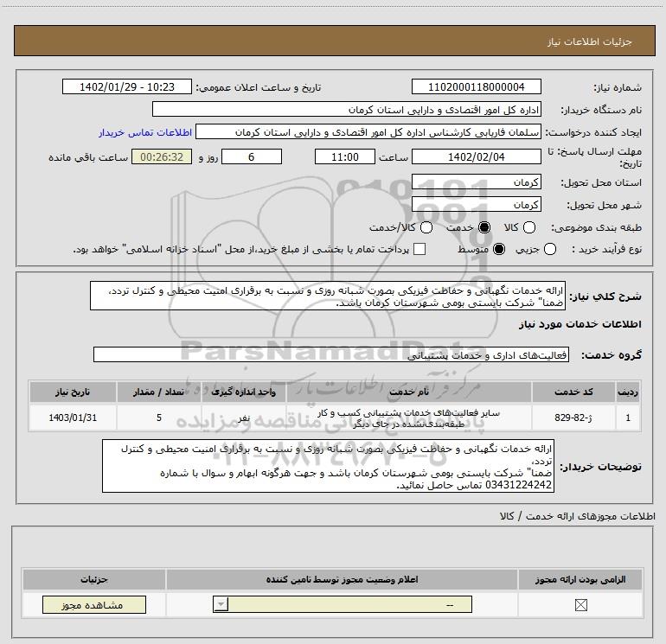Click the جزئیات column header
This screenshot has width=666, height=644.
pyautogui.click(x=94, y=579)
